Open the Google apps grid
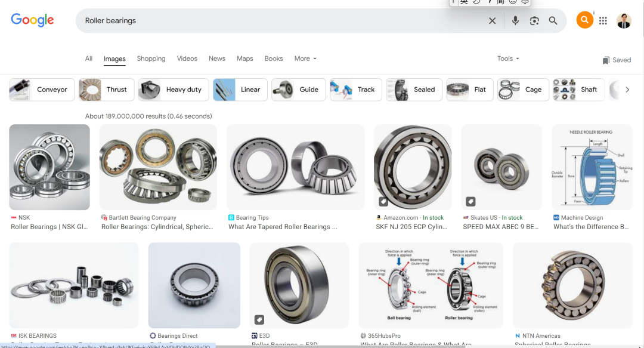The height and width of the screenshot is (348, 644). pos(603,21)
